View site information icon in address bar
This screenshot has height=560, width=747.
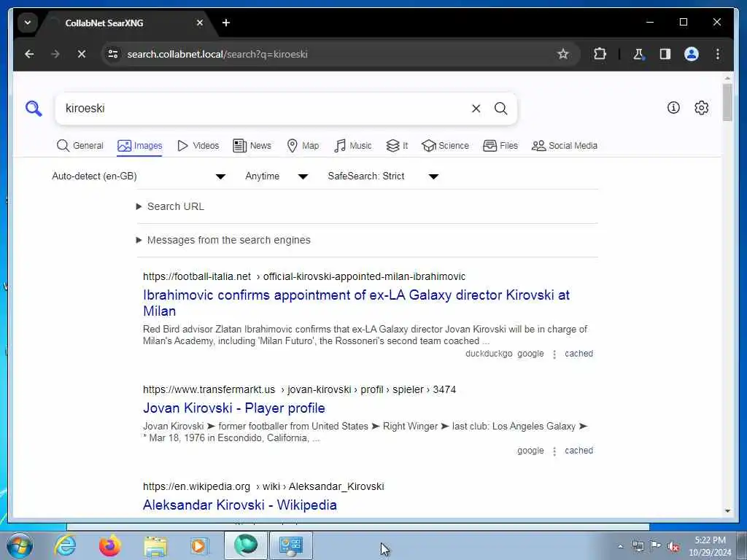[x=113, y=54]
